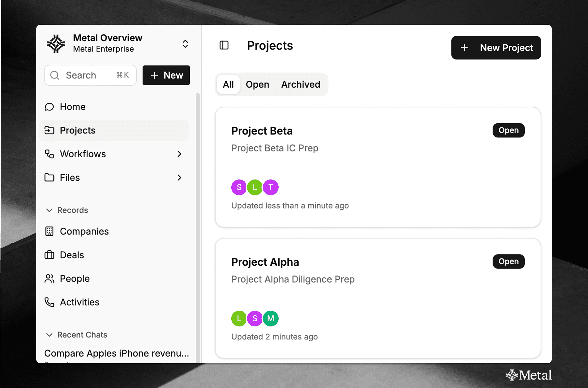Click the plus icon in New Project
Image resolution: width=588 pixels, height=388 pixels.
pos(464,48)
